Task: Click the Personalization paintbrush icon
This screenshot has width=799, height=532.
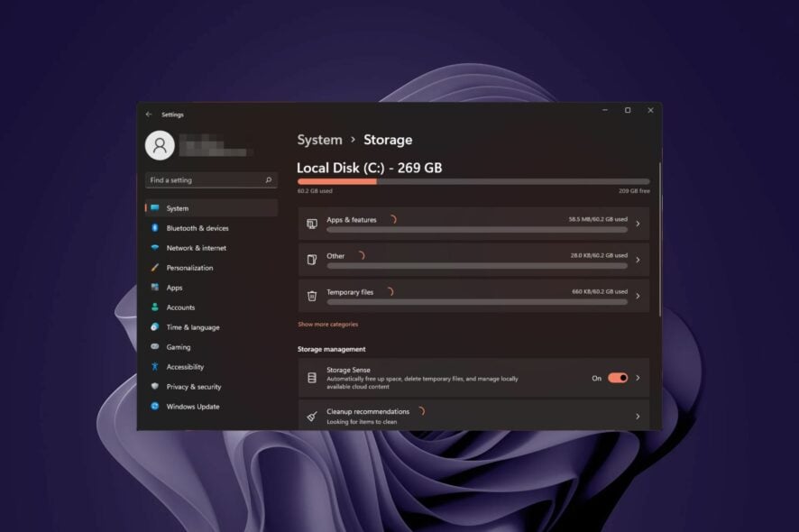Action: (155, 268)
